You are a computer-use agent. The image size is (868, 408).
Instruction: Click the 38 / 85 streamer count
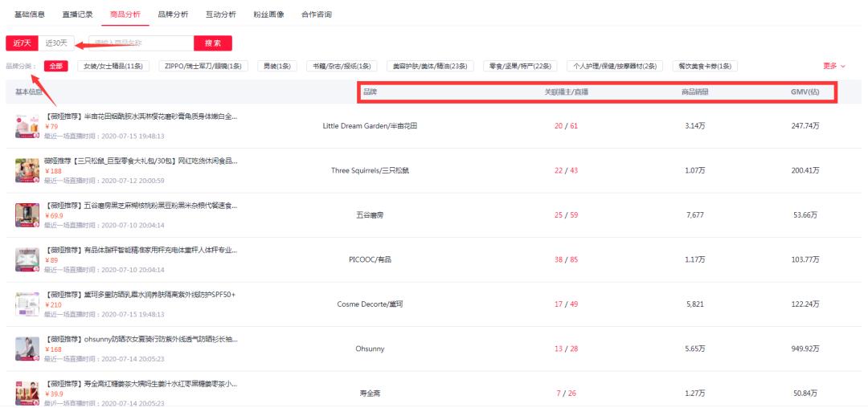pyautogui.click(x=566, y=260)
